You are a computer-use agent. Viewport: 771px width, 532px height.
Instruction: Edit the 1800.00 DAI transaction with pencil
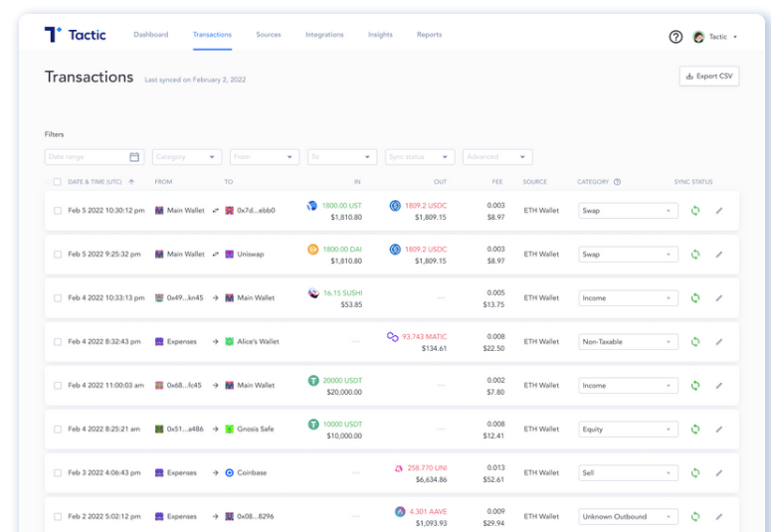[x=719, y=255]
